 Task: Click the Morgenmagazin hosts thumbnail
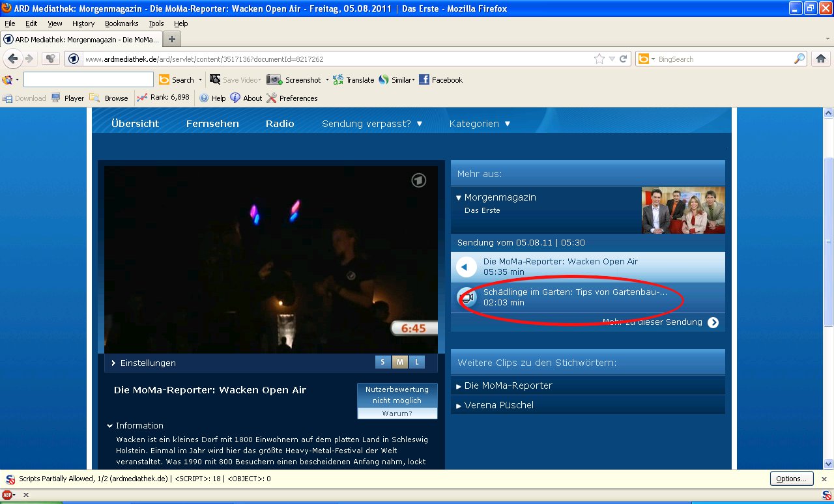click(x=683, y=210)
